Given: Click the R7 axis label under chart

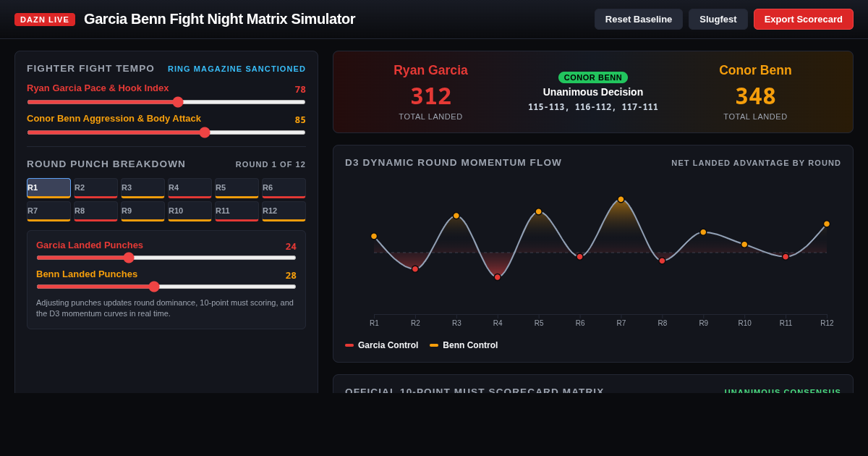Looking at the screenshot, I should click(621, 323).
